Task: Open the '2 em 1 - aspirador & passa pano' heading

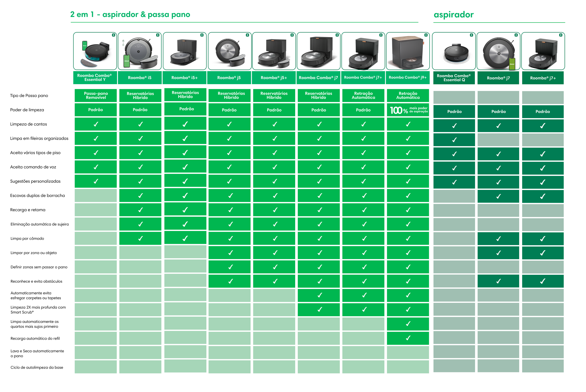Action: (130, 14)
